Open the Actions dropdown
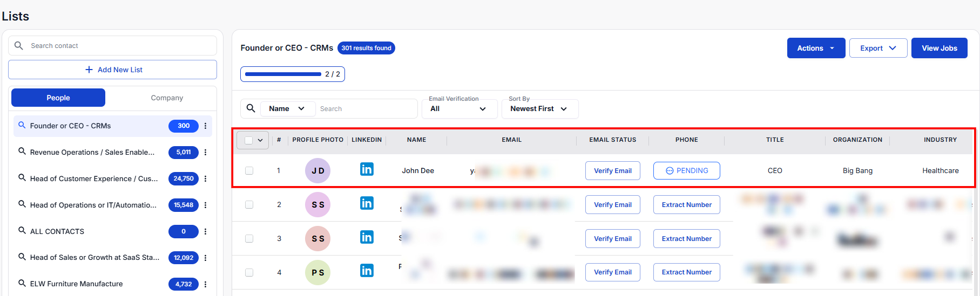Viewport: 980px width, 296px height. point(815,48)
